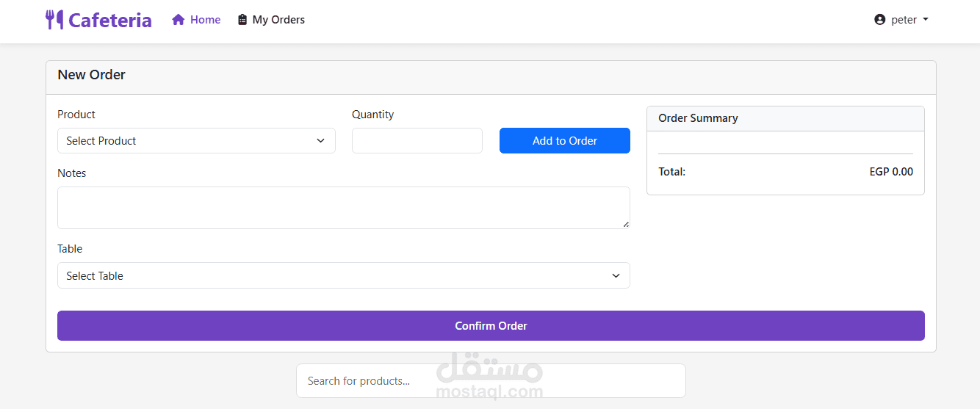The height and width of the screenshot is (409, 980).
Task: Click the EGP 0.00 total amount
Action: [890, 172]
